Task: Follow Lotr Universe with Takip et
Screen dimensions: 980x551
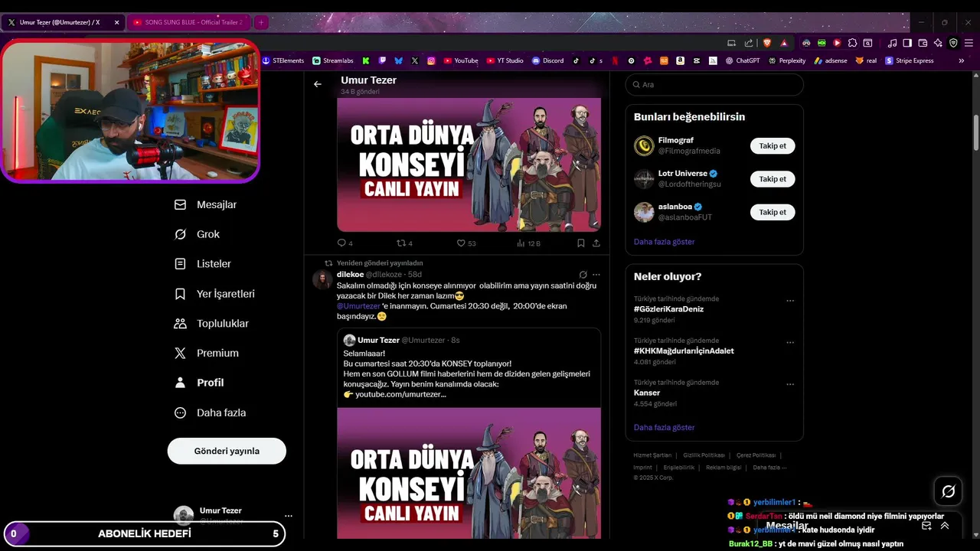Action: point(773,179)
